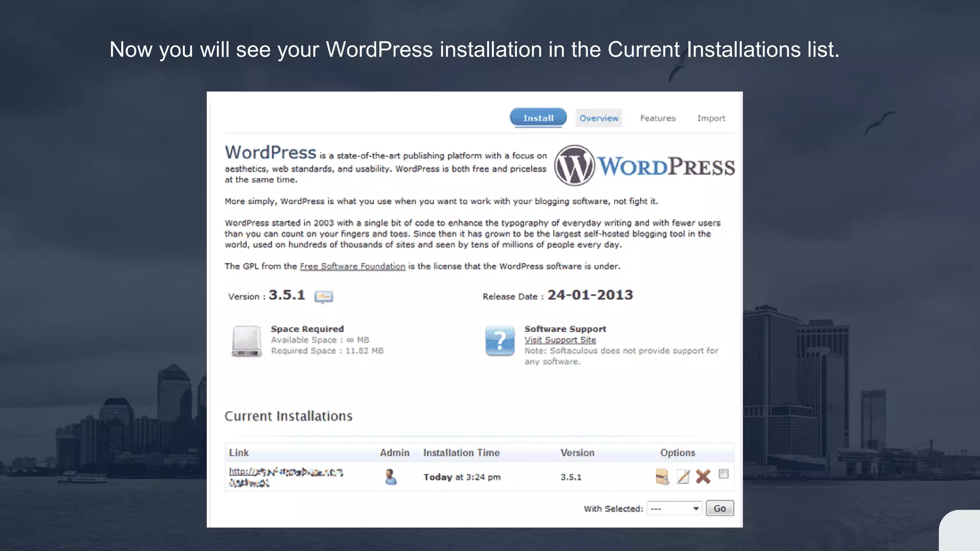Image resolution: width=980 pixels, height=551 pixels.
Task: Click the 'Today at 3:24 pm' cell
Action: coord(462,477)
